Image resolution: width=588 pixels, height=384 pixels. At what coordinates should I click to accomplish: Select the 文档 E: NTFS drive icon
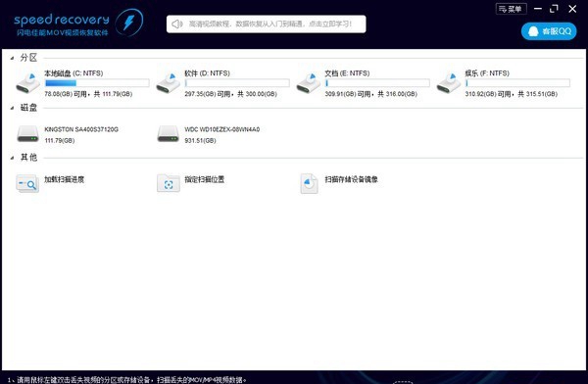point(309,83)
